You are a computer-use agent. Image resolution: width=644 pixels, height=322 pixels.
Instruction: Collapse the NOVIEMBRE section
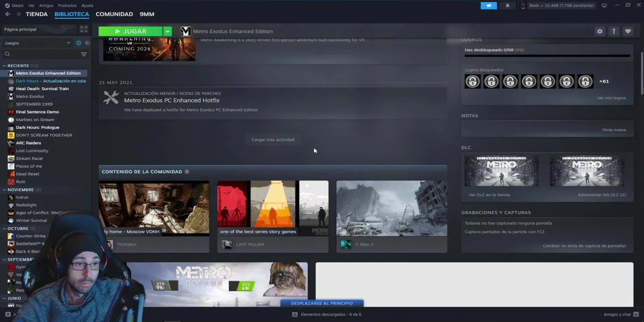[x=4, y=190]
